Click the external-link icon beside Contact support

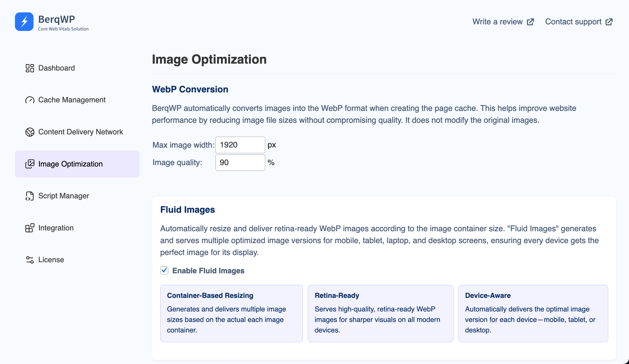(x=609, y=22)
